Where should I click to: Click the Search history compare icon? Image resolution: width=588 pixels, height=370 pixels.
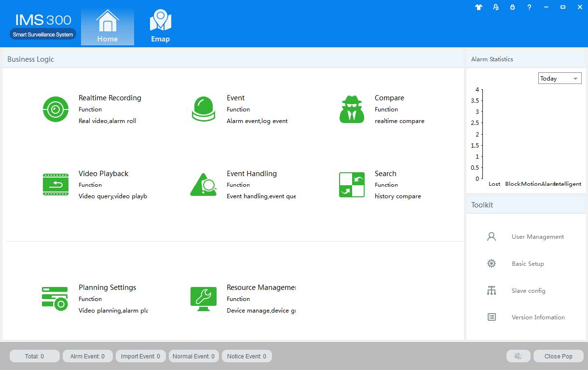point(352,185)
